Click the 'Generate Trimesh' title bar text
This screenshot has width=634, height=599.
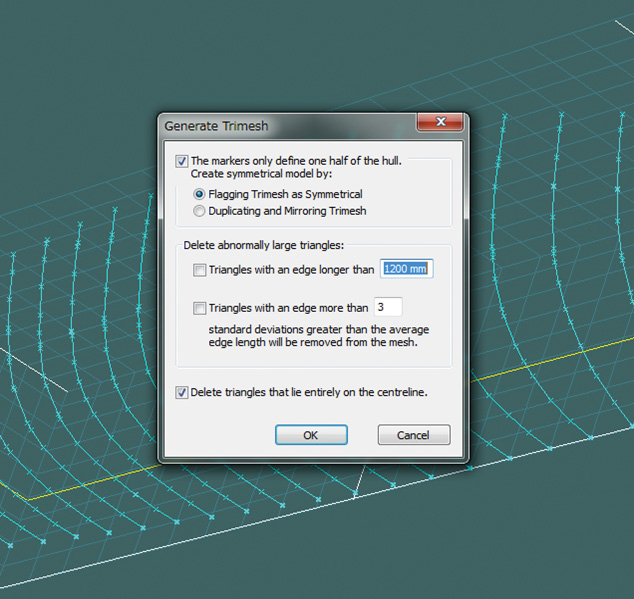tap(216, 126)
